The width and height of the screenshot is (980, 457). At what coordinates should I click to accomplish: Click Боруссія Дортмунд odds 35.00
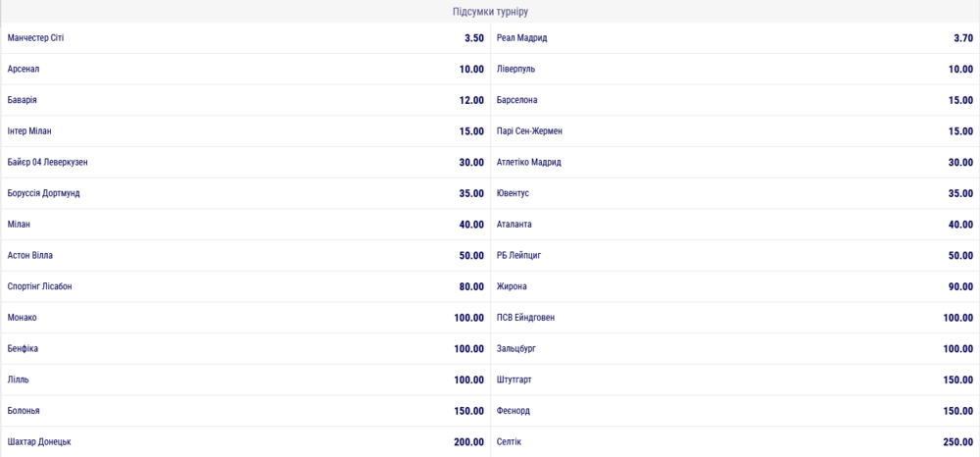pos(246,193)
